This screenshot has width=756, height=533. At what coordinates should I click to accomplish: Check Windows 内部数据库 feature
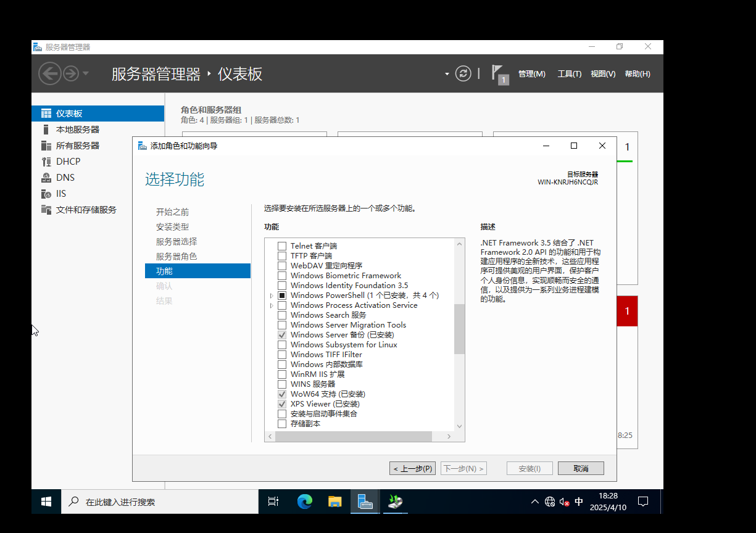click(x=282, y=365)
